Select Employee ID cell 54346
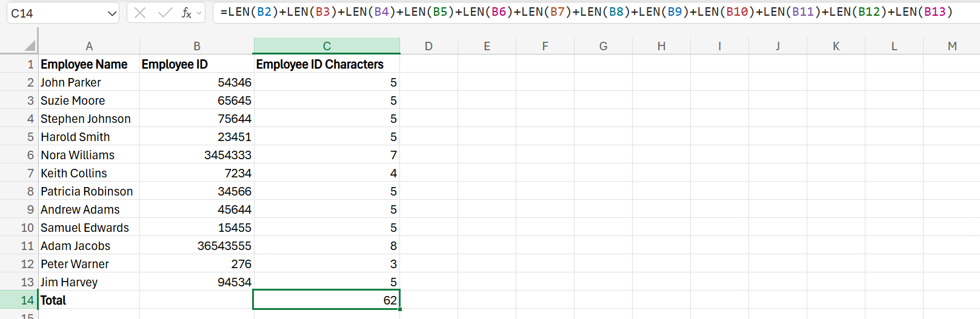The height and width of the screenshot is (319, 980). [x=197, y=82]
